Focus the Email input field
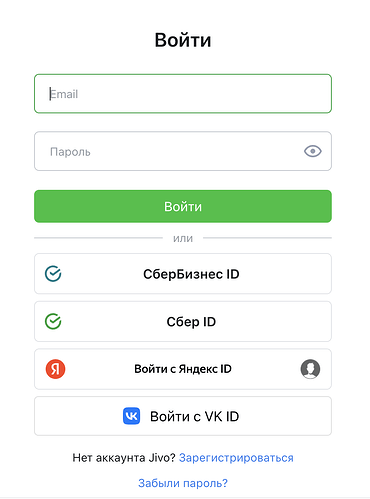The image size is (370, 499). (183, 94)
